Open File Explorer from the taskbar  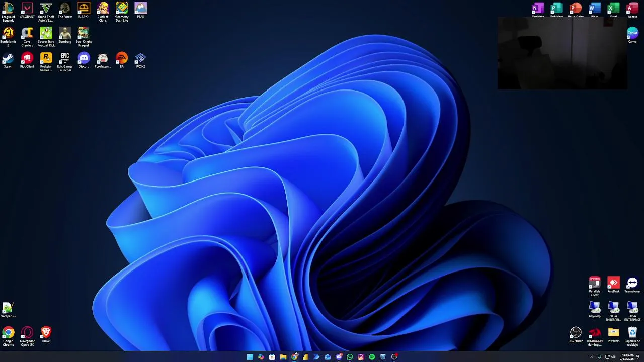283,357
